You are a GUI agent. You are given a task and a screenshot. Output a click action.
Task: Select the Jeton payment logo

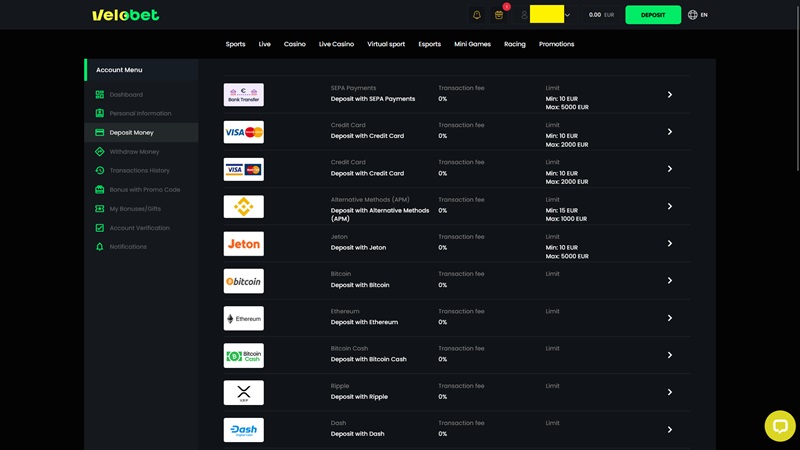pos(243,244)
